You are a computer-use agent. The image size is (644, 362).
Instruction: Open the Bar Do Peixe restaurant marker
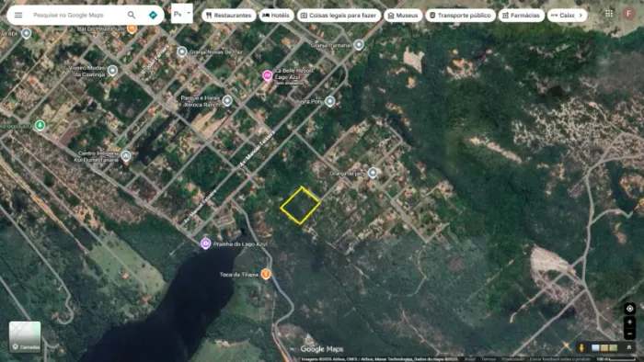(x=132, y=28)
